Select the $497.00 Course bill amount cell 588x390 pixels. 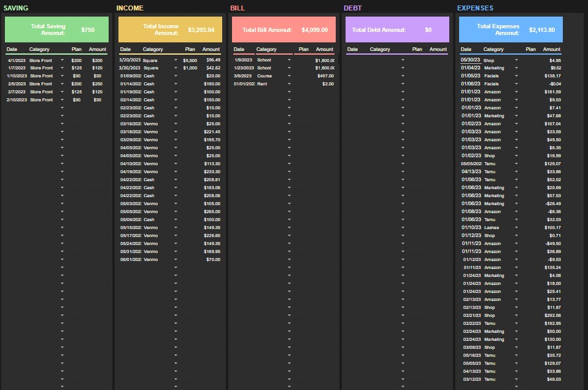[x=325, y=76]
